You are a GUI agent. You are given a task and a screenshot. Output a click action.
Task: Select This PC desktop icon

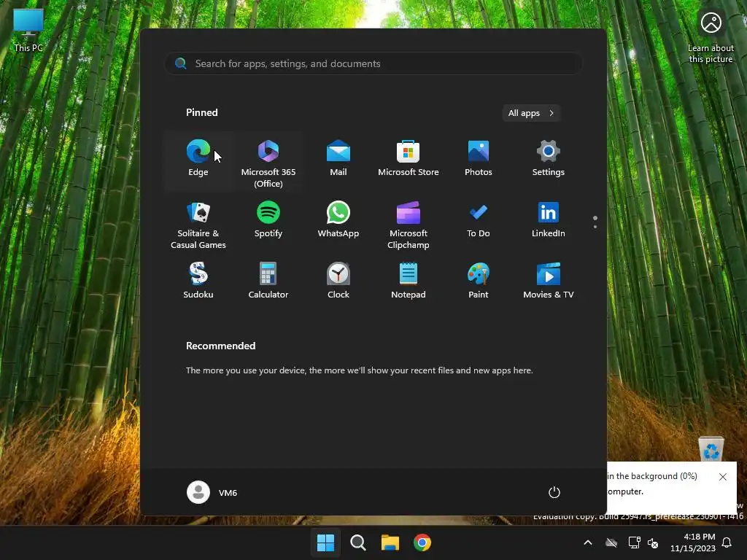[28, 31]
